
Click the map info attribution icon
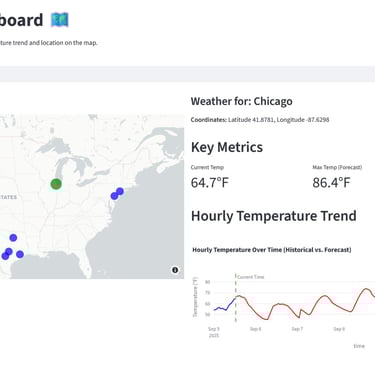(175, 270)
